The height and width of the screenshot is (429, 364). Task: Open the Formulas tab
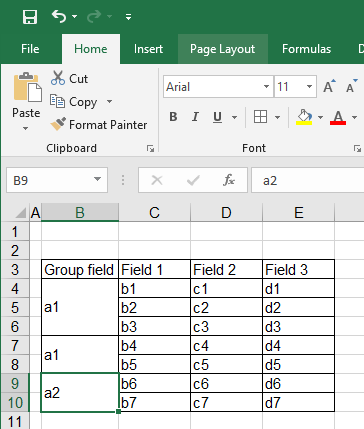point(306,49)
